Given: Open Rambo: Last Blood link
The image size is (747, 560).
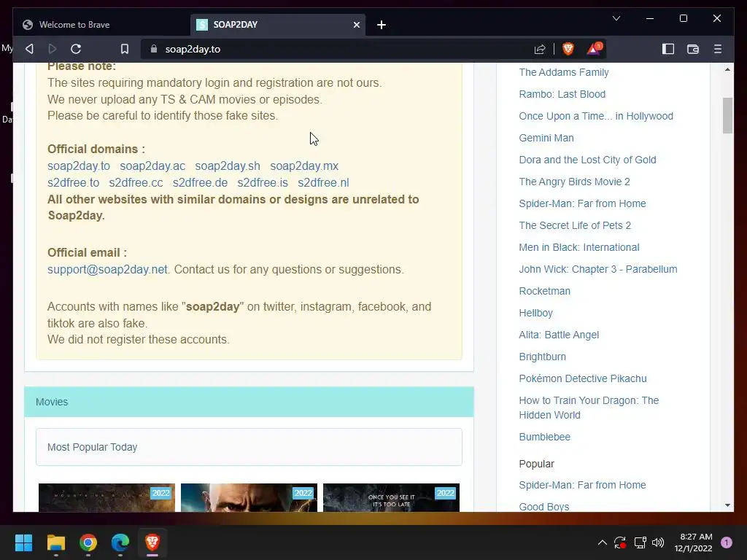Looking at the screenshot, I should pos(562,94).
